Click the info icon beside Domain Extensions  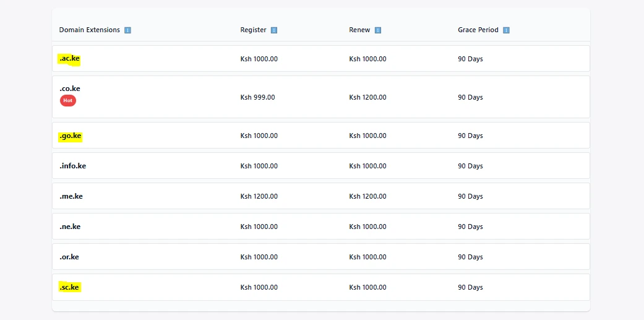click(x=127, y=30)
